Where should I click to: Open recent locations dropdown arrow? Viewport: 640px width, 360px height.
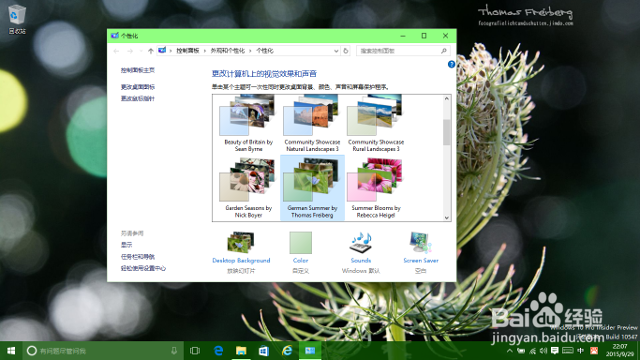coord(141,51)
